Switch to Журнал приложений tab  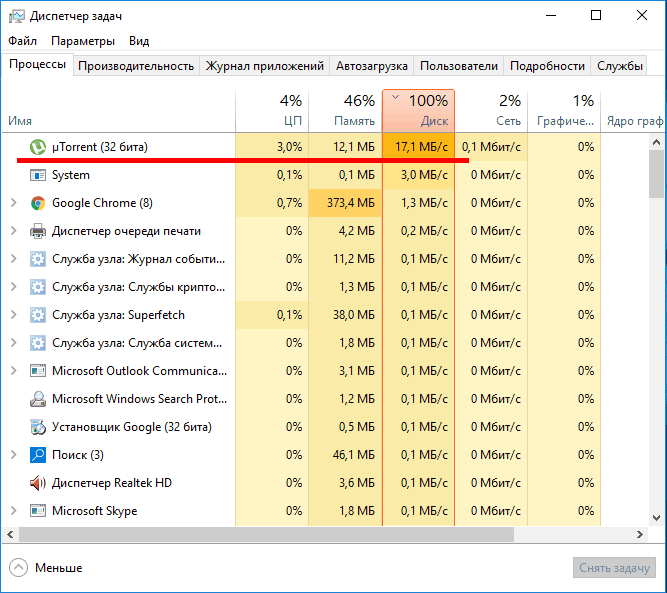[x=265, y=66]
